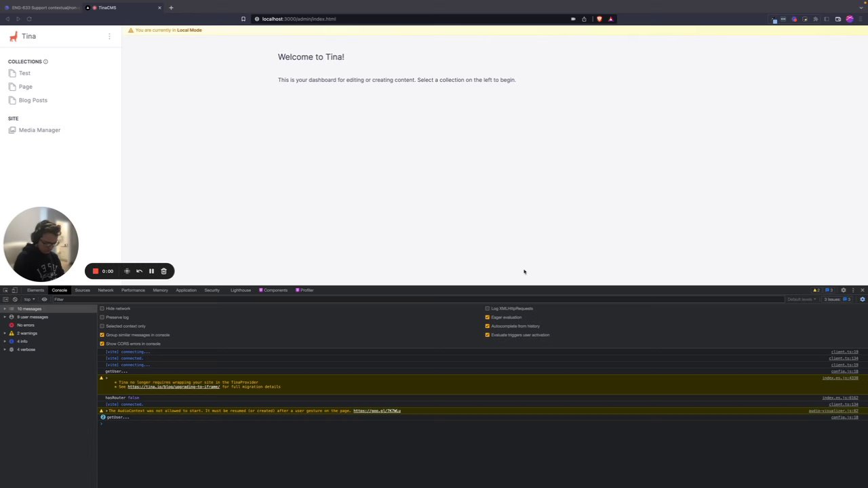The width and height of the screenshot is (868, 488).
Task: Uncheck Evaluate triggers user activation
Action: point(487,335)
